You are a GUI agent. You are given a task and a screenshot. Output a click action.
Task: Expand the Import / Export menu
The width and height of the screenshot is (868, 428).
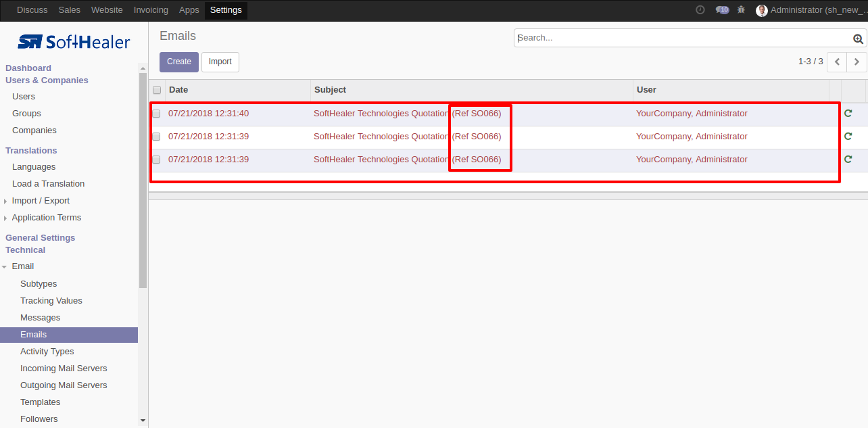[x=41, y=201]
